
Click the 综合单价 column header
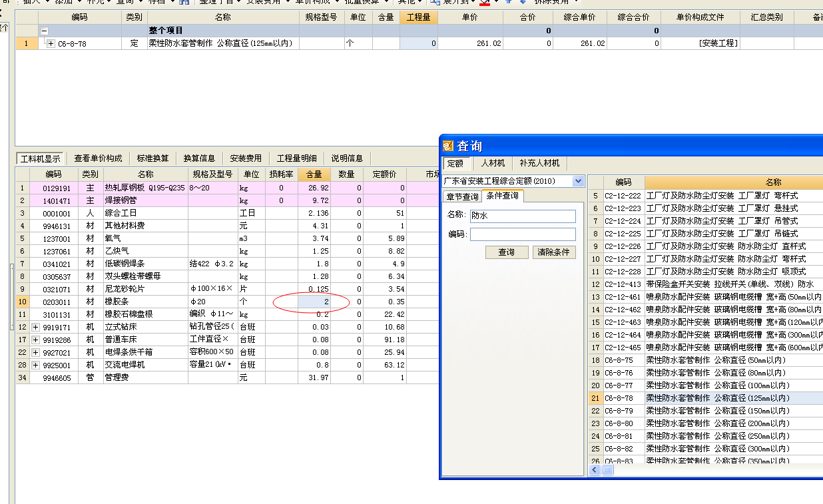coord(579,17)
